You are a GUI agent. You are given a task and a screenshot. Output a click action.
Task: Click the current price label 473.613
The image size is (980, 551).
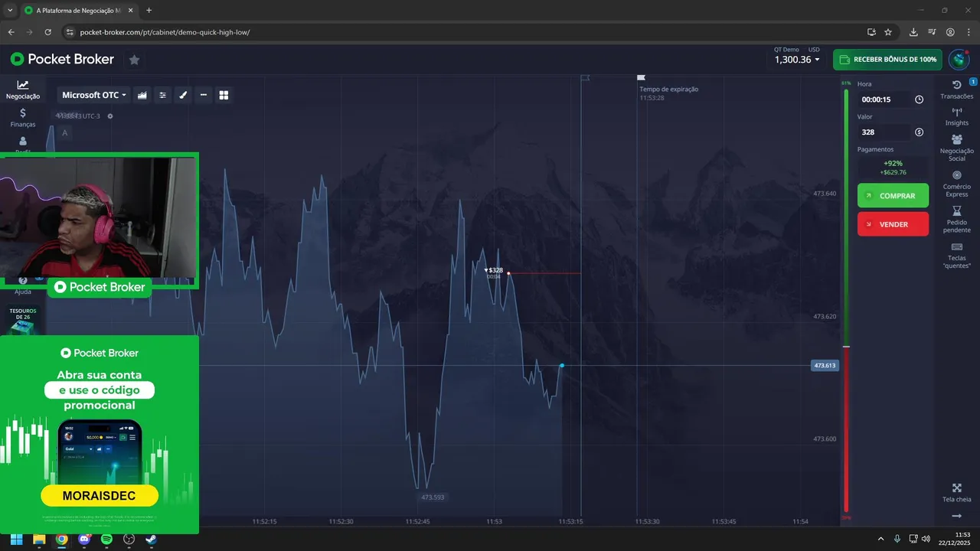pyautogui.click(x=825, y=366)
